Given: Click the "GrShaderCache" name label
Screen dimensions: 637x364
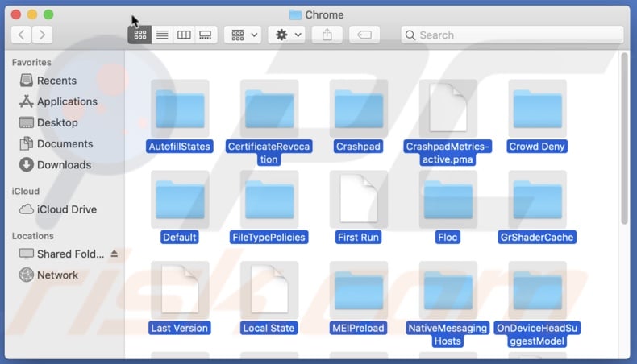Looking at the screenshot, I should coord(537,238).
